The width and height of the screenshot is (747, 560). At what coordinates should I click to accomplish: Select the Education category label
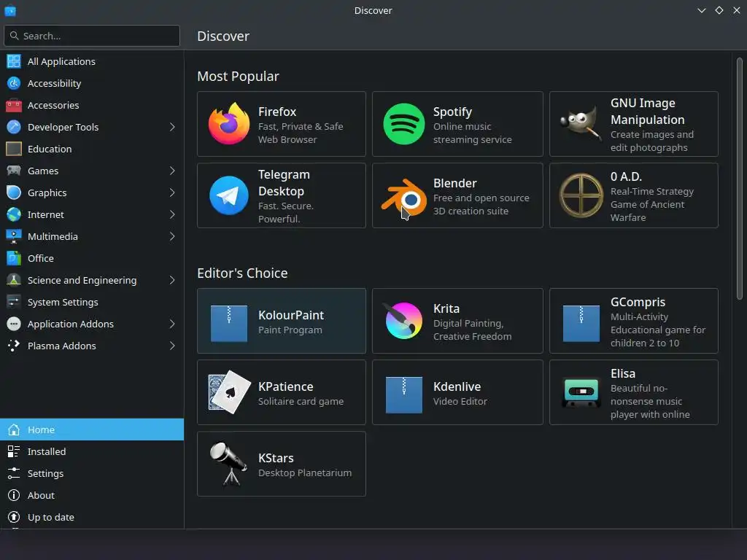click(50, 149)
